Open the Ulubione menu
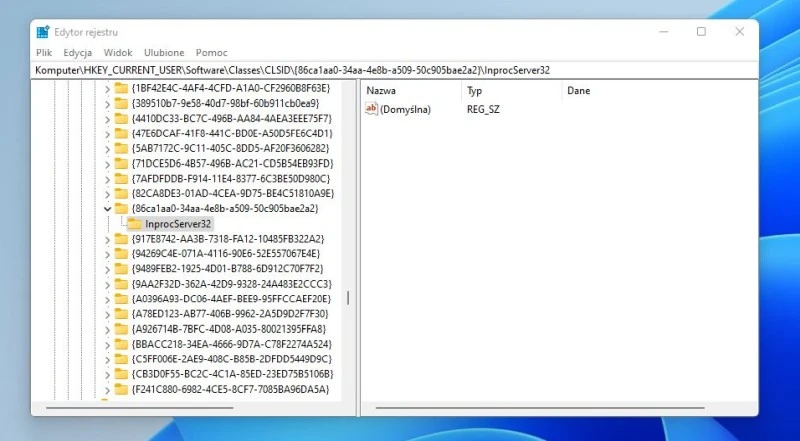Screen dimensions: 800x441 pos(164,53)
